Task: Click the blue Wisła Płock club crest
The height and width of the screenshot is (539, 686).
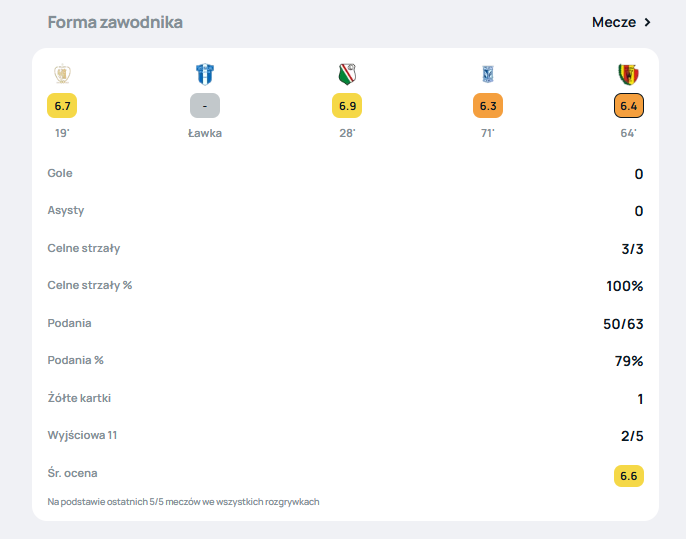Action: 205,74
